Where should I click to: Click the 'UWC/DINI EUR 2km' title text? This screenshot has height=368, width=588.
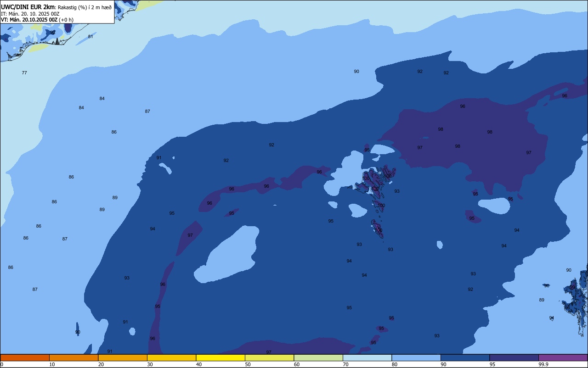point(28,7)
